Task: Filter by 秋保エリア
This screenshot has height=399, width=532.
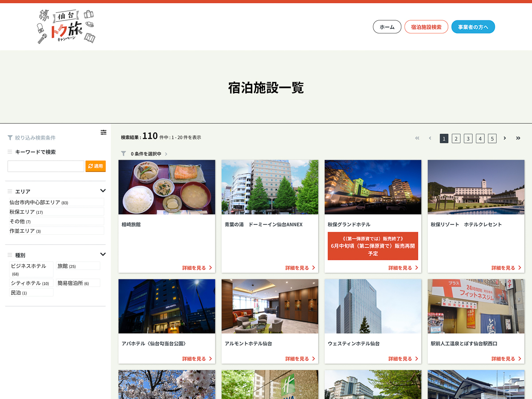Action: tap(56, 212)
